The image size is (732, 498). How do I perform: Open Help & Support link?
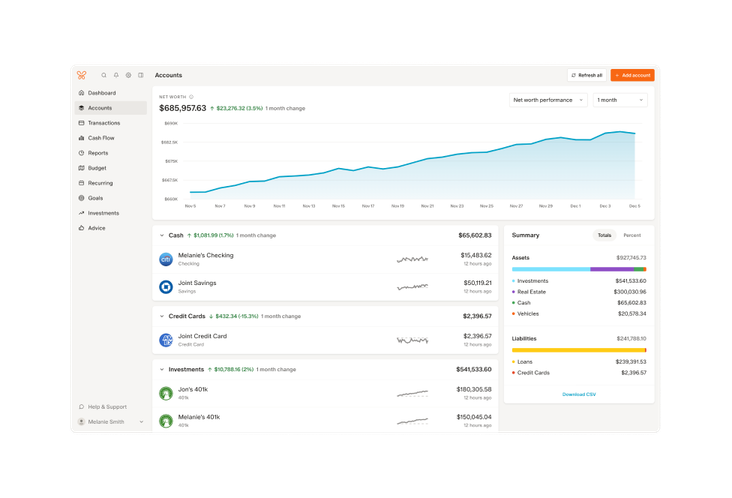coord(107,407)
